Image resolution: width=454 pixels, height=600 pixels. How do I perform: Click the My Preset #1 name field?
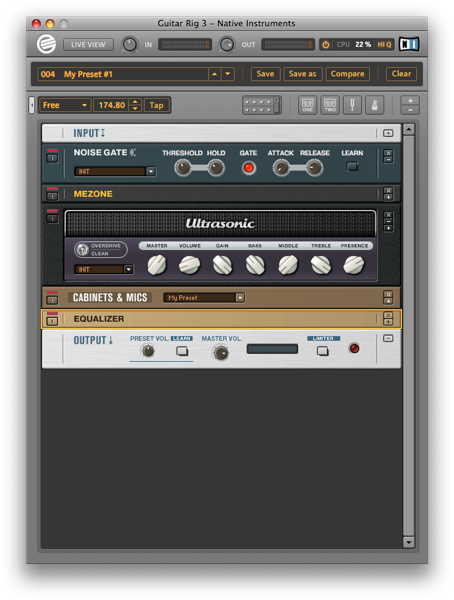click(122, 74)
